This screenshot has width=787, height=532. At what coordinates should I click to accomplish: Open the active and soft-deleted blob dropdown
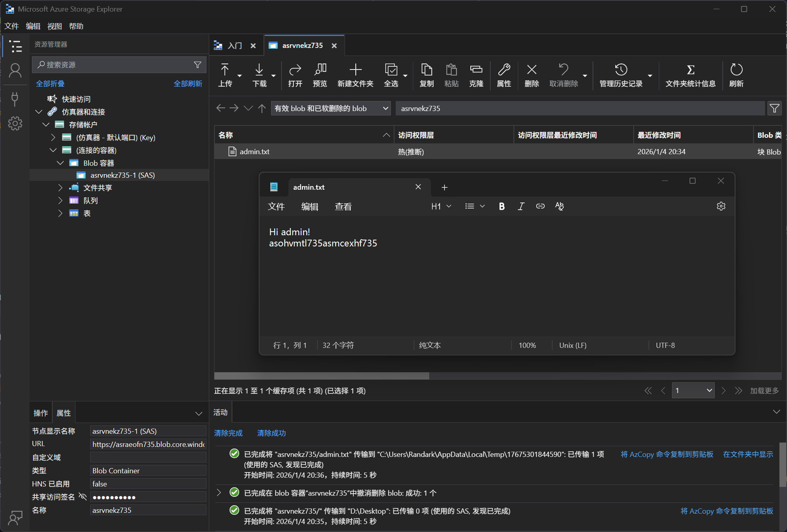[331, 108]
